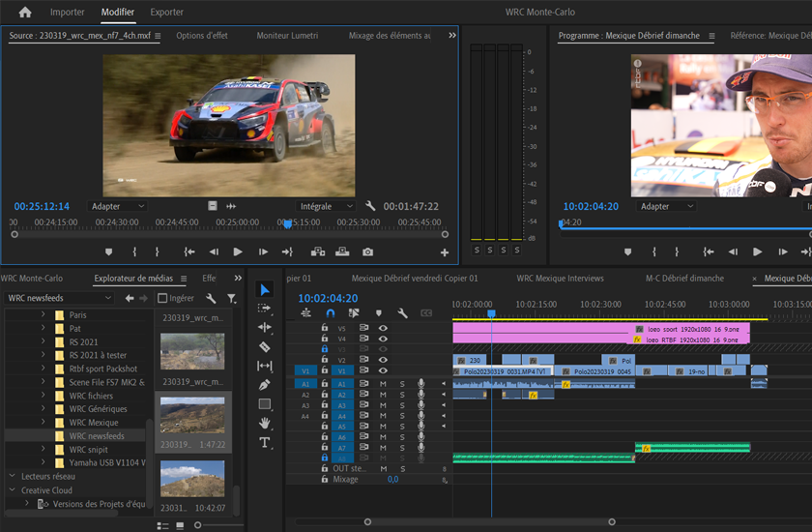Viewport: 812px width, 532px height.
Task: Click Export Frame camera icon in Source monitor
Action: point(367,251)
